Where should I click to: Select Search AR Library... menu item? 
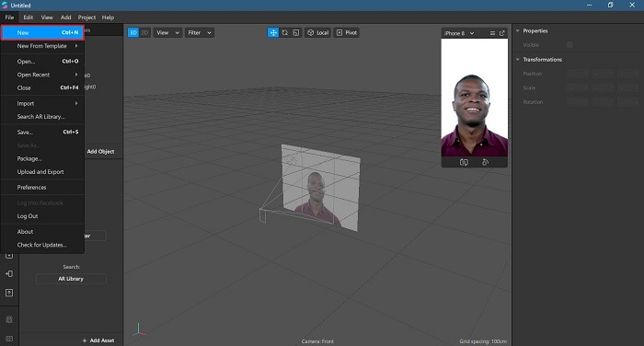[42, 117]
